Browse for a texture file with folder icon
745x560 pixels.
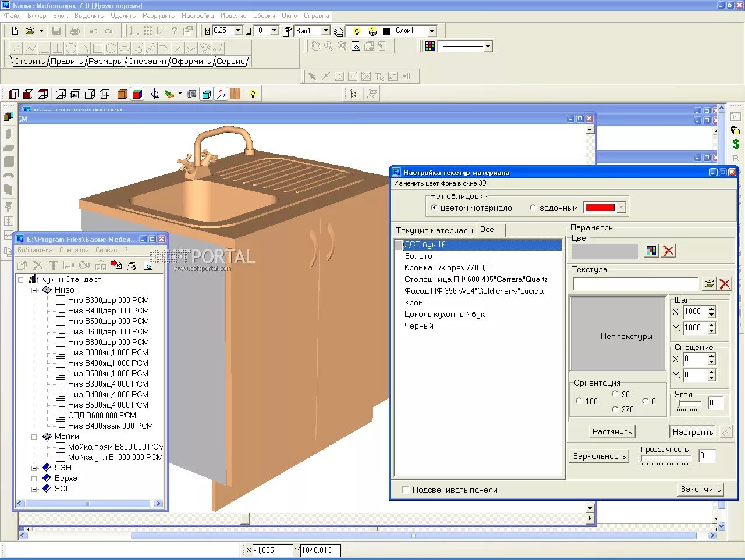709,284
